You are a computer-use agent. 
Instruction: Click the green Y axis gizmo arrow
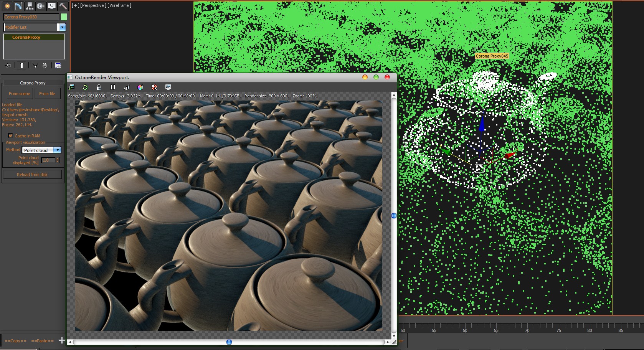click(446, 152)
